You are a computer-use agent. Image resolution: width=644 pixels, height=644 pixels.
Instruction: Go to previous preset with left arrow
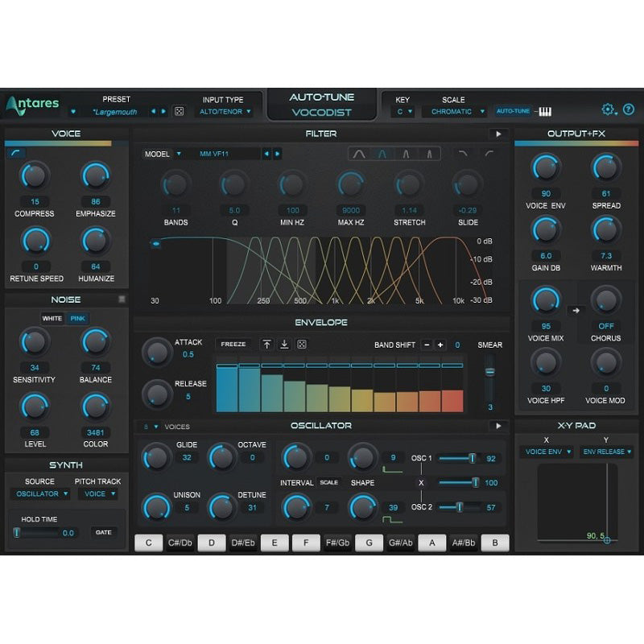[153, 111]
